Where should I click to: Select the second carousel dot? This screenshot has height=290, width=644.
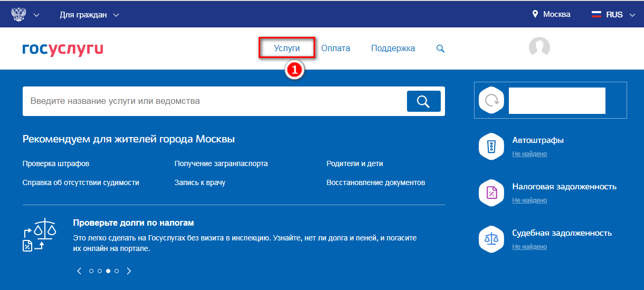tap(100, 271)
